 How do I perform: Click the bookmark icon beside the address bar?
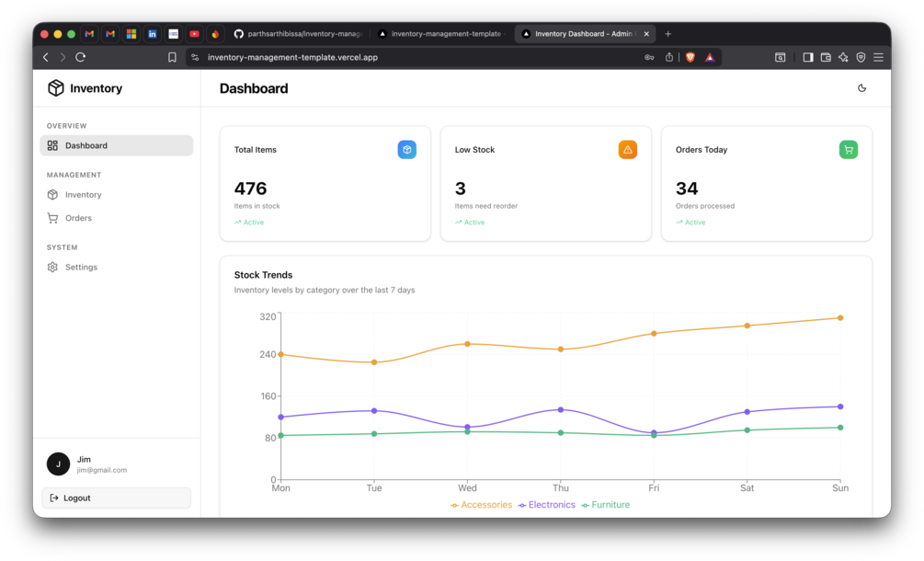coord(172,57)
